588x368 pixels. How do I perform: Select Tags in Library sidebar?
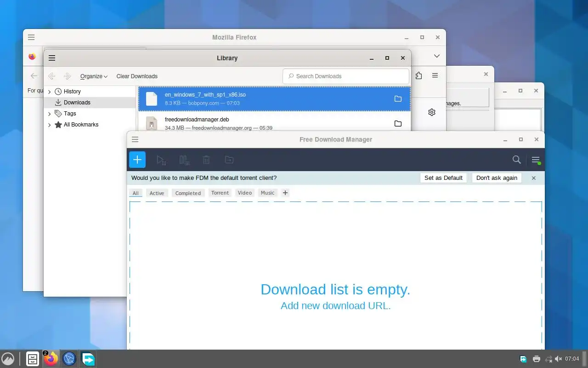pos(70,114)
